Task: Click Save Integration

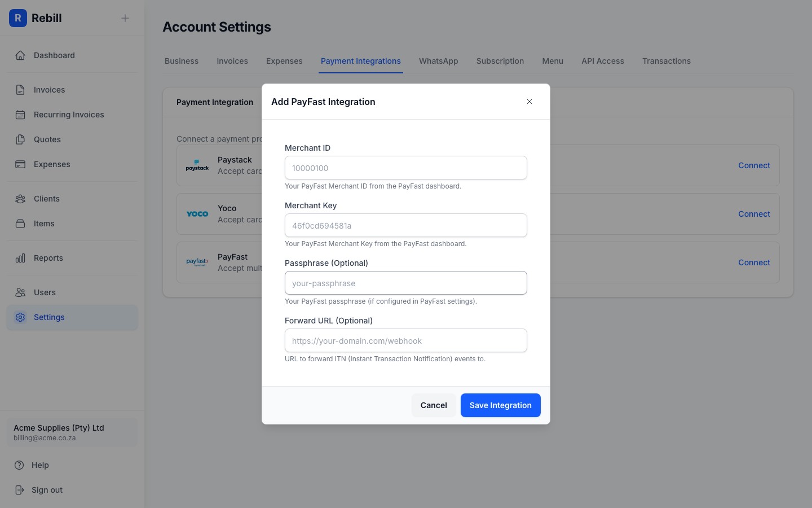Action: point(500,405)
